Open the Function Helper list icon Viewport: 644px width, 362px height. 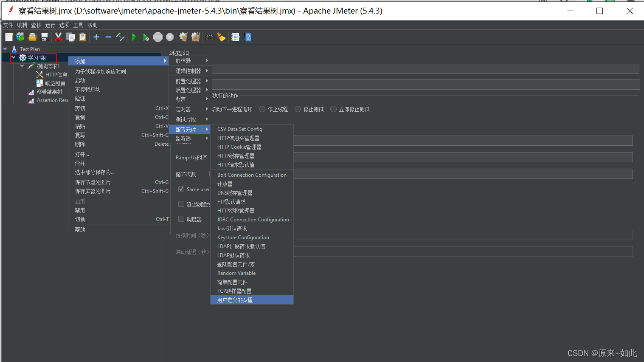click(x=236, y=37)
